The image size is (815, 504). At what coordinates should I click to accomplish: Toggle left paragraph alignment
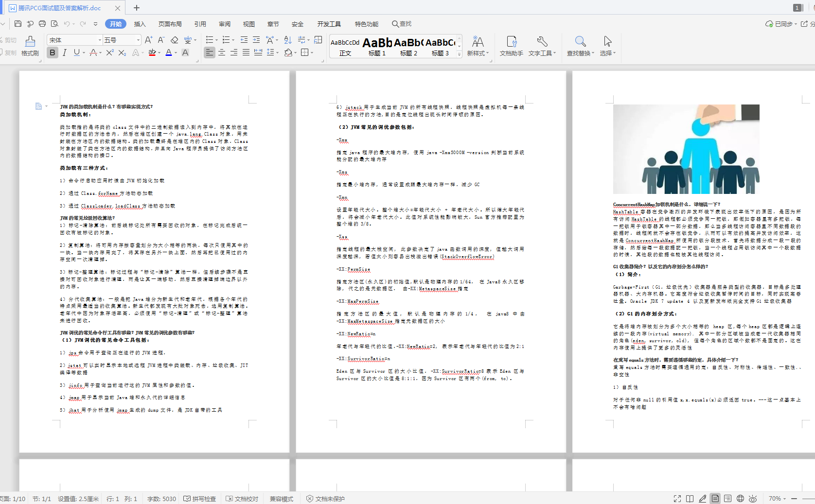209,52
